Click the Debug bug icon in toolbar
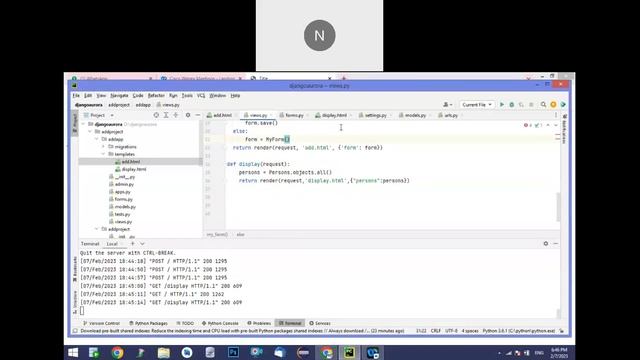Viewport: 640px width, 360px height. (x=511, y=105)
